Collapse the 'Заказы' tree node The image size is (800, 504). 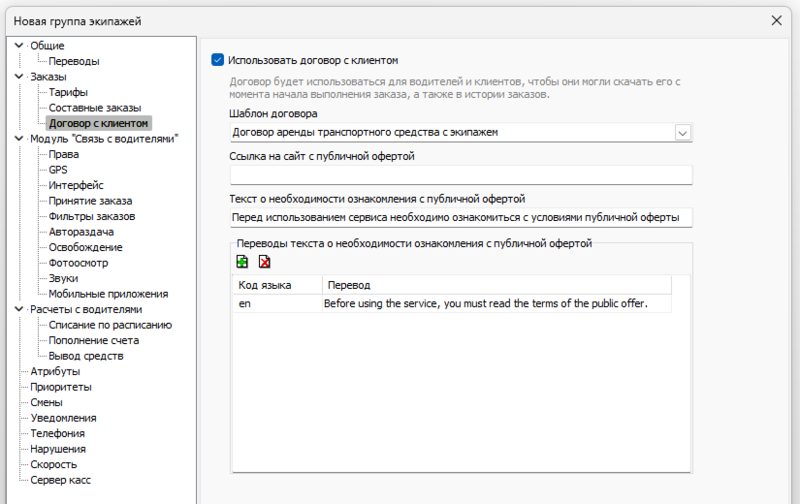18,76
